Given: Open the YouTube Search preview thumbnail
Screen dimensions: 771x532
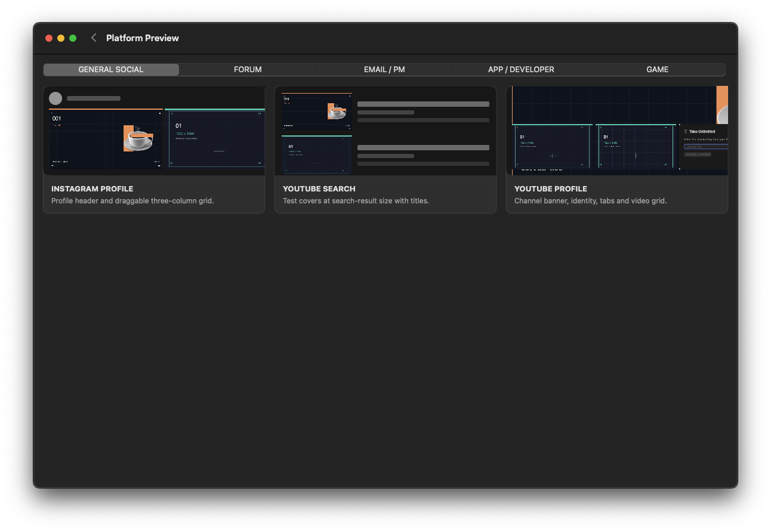Looking at the screenshot, I should coord(385,131).
